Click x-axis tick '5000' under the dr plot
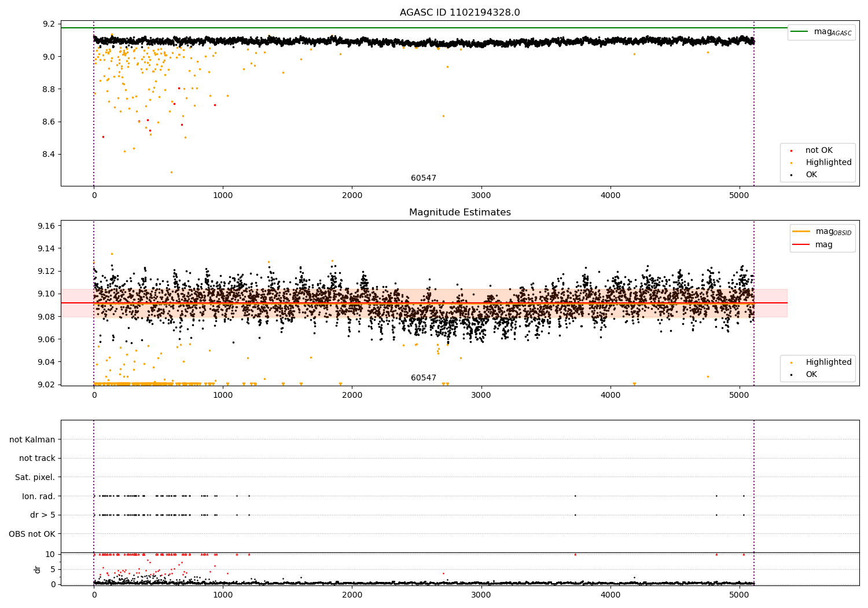Viewport: 868px width, 608px height. click(x=740, y=595)
